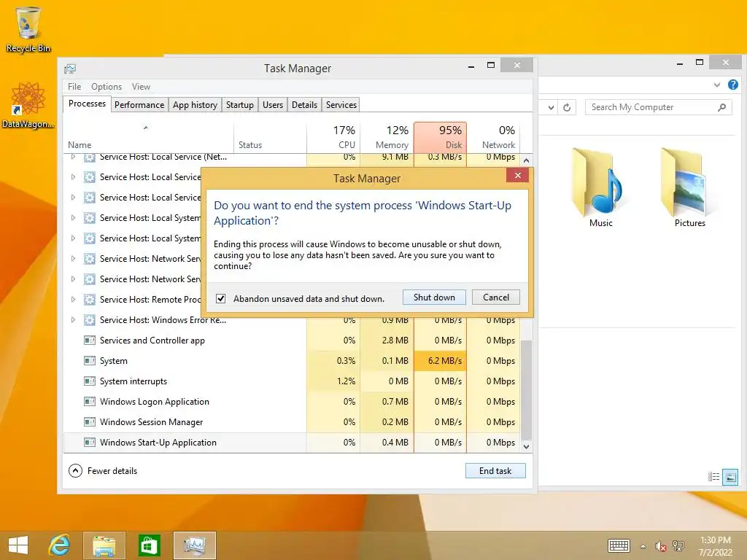Close the confirmation dialog with red X
The height and width of the screenshot is (560, 747).
click(517, 176)
